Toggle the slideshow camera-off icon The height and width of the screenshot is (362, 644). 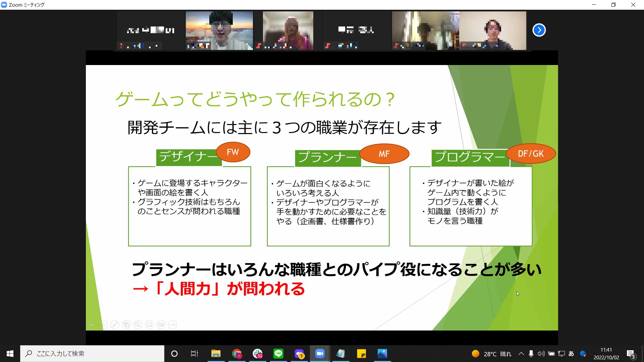click(x=161, y=324)
